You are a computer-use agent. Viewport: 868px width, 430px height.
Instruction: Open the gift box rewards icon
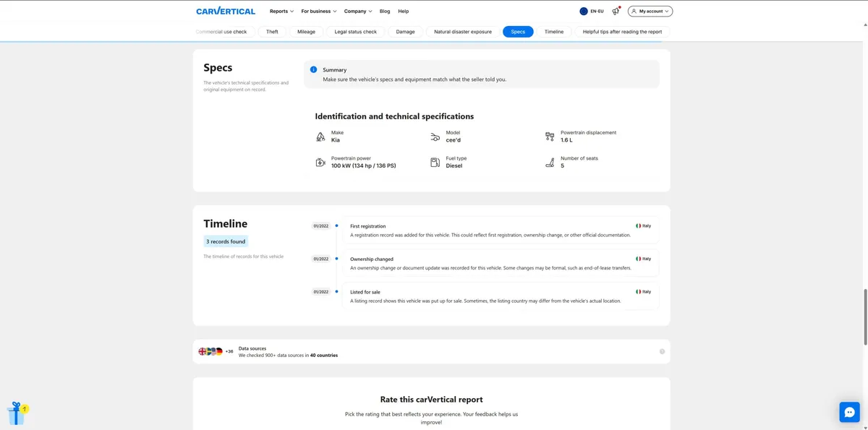pyautogui.click(x=17, y=413)
